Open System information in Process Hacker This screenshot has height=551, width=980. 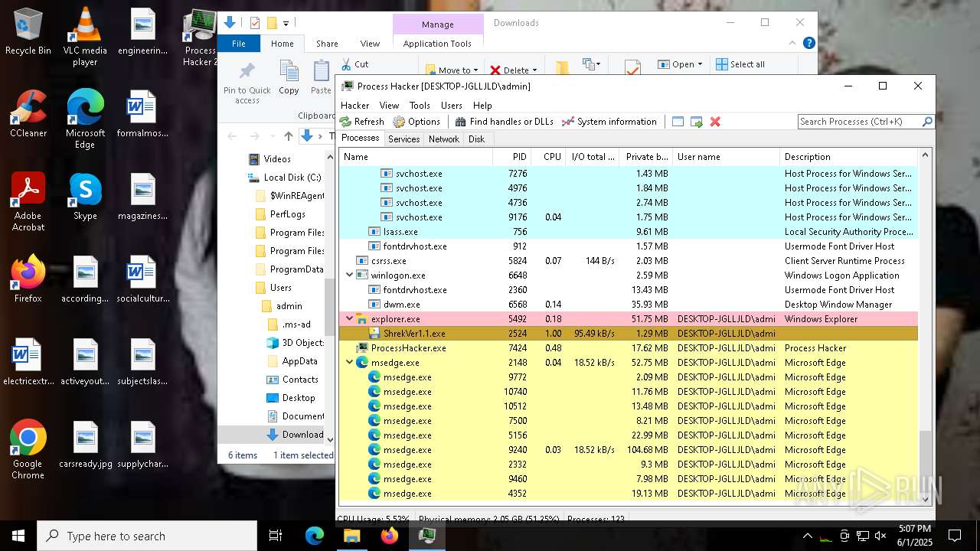pos(609,122)
